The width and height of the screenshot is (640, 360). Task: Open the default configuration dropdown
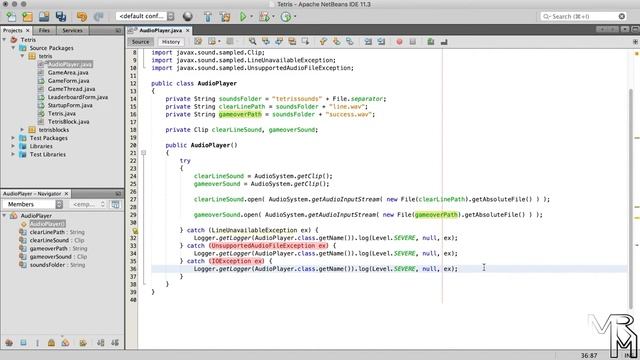[x=145, y=16]
